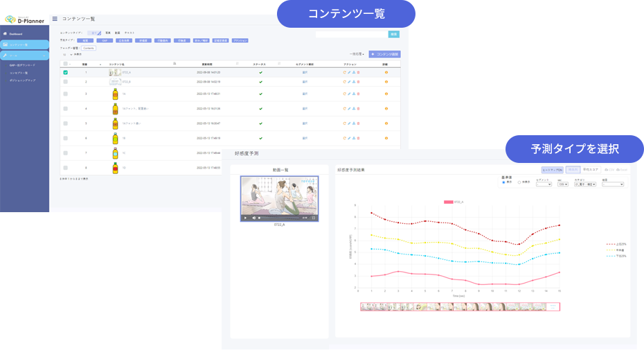Toggle the hamburger menu next to コンテンツ一覧
Screen dimensions: 644x355
click(55, 19)
